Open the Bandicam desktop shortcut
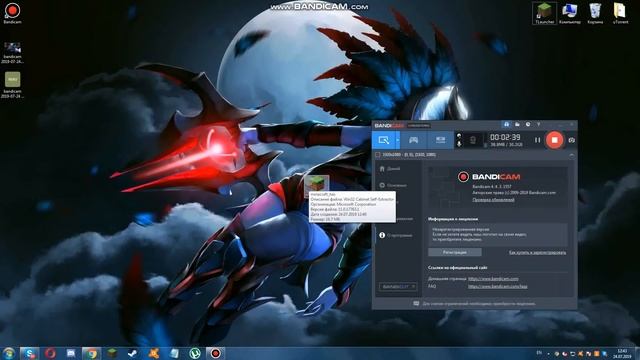Viewport: 640px width, 360px height. coord(12,13)
